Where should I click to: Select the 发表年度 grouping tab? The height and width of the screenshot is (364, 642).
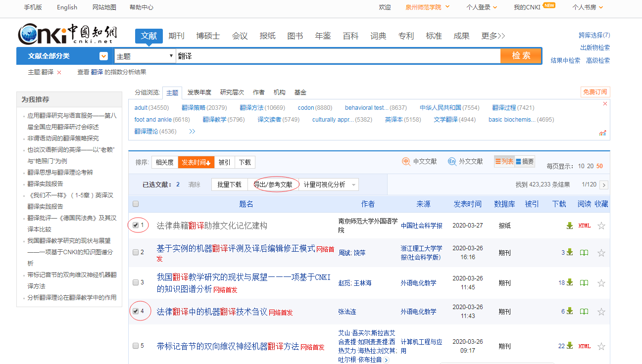[199, 92]
